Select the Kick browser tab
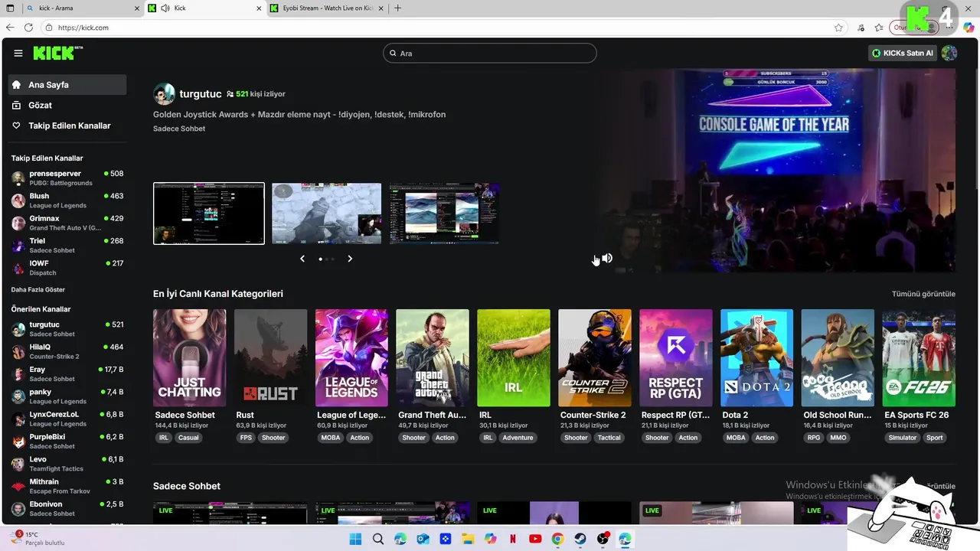 point(205,8)
